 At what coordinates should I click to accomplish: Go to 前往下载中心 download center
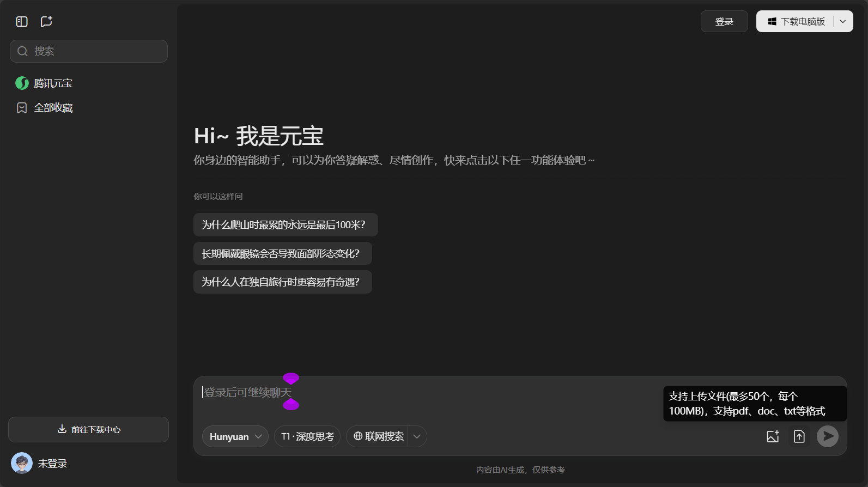click(x=89, y=430)
